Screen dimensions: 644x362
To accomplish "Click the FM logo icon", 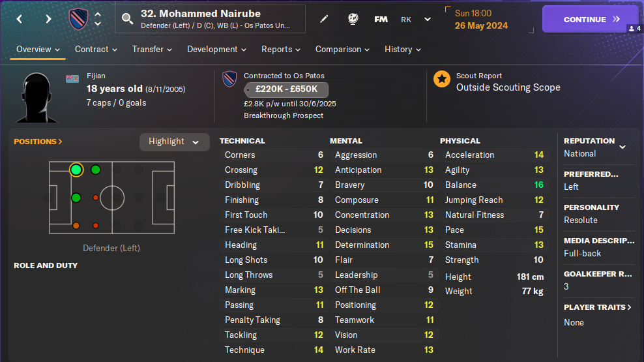I will point(381,19).
